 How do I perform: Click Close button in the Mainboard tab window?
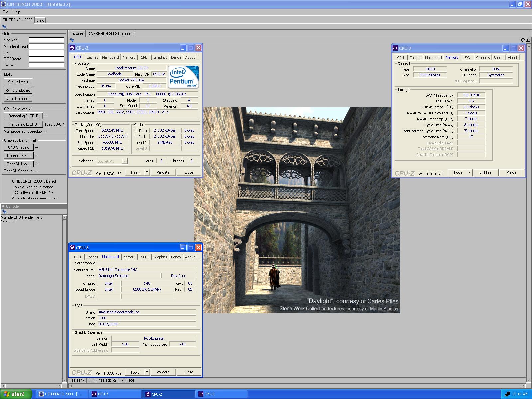tap(189, 372)
